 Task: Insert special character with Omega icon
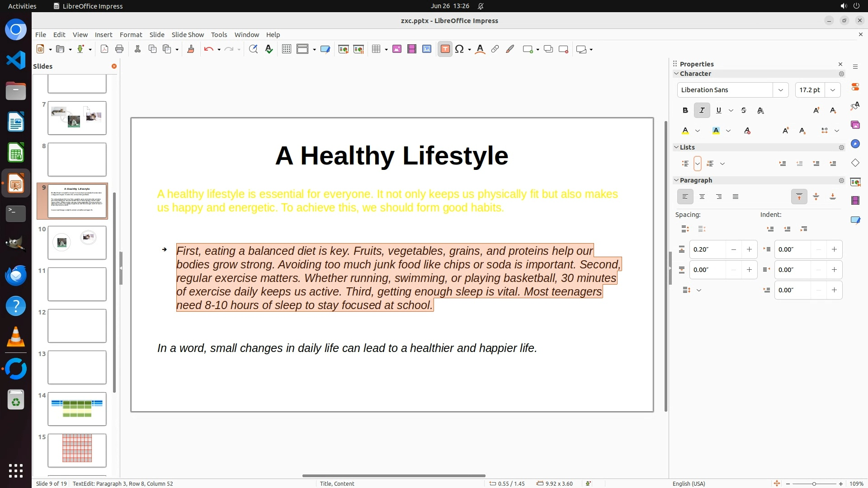[x=459, y=49]
